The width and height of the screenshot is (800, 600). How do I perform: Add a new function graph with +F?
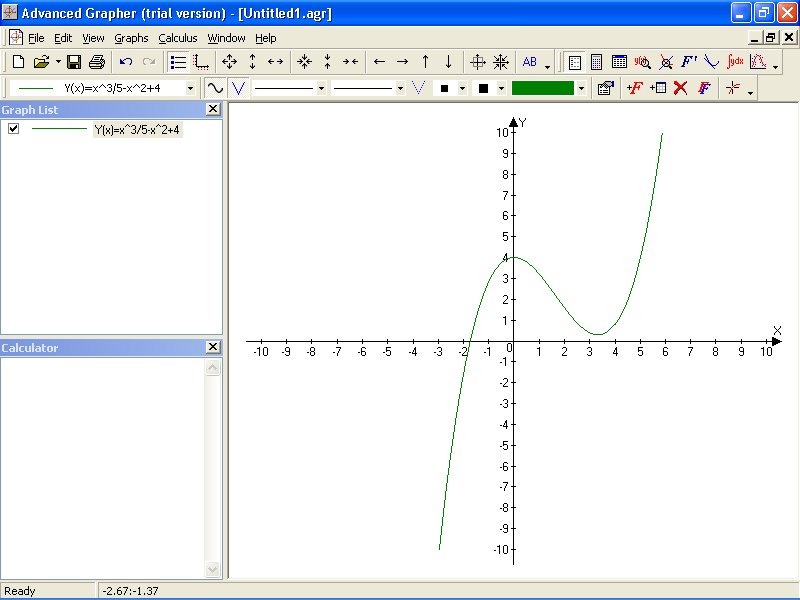point(635,88)
